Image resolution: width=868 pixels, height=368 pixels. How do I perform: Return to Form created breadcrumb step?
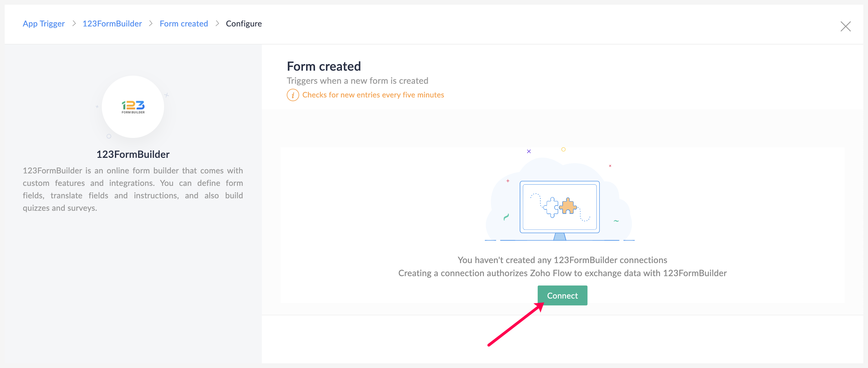click(x=184, y=24)
